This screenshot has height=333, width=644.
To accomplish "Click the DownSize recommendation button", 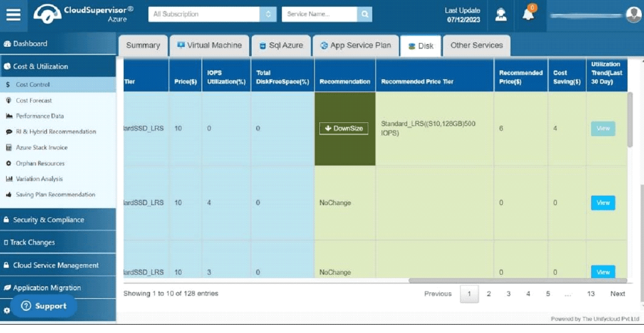I will point(344,128).
